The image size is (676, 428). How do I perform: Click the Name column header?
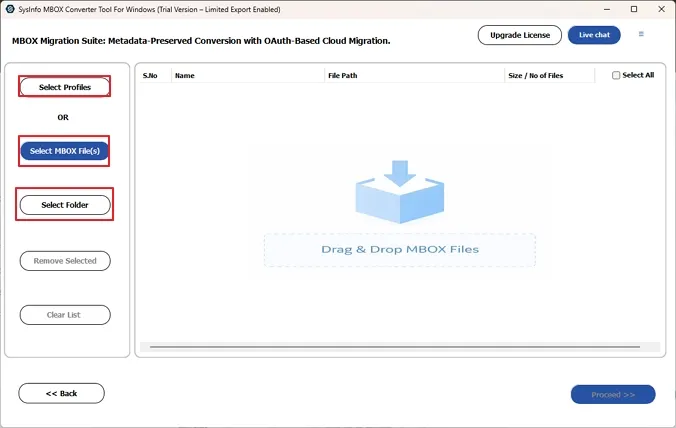(185, 75)
